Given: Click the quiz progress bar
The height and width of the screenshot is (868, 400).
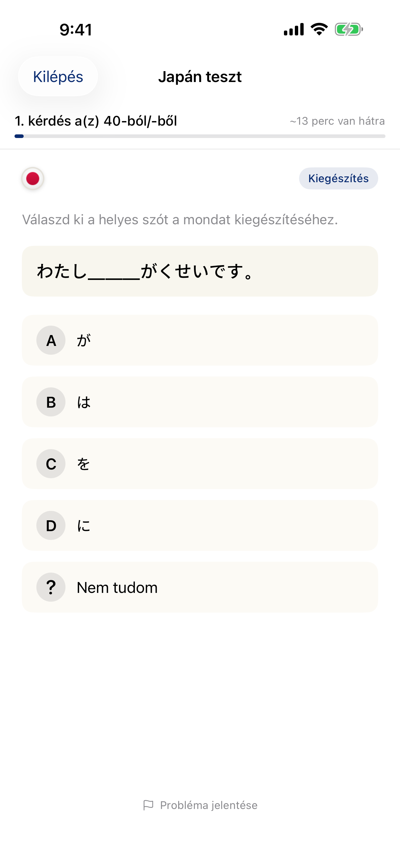Looking at the screenshot, I should 200,136.
